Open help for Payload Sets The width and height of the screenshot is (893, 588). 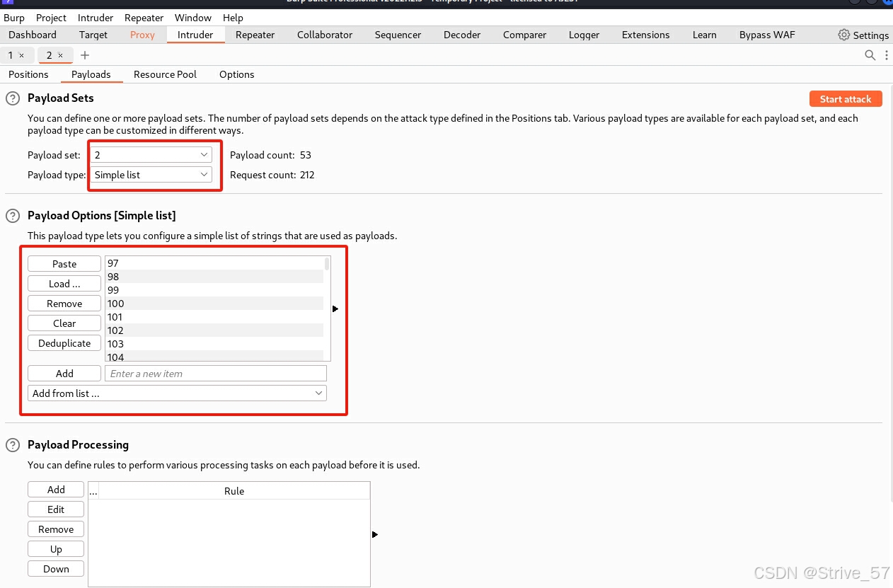coord(12,98)
